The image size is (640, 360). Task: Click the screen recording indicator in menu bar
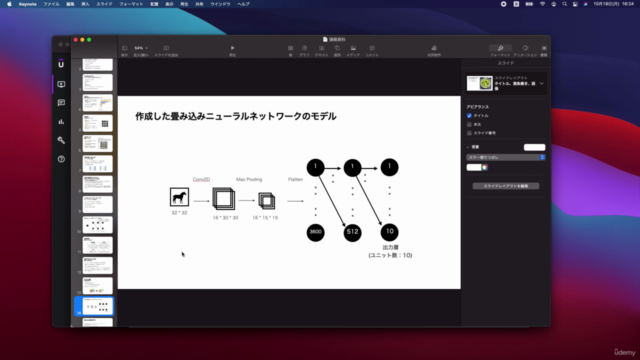click(503, 4)
